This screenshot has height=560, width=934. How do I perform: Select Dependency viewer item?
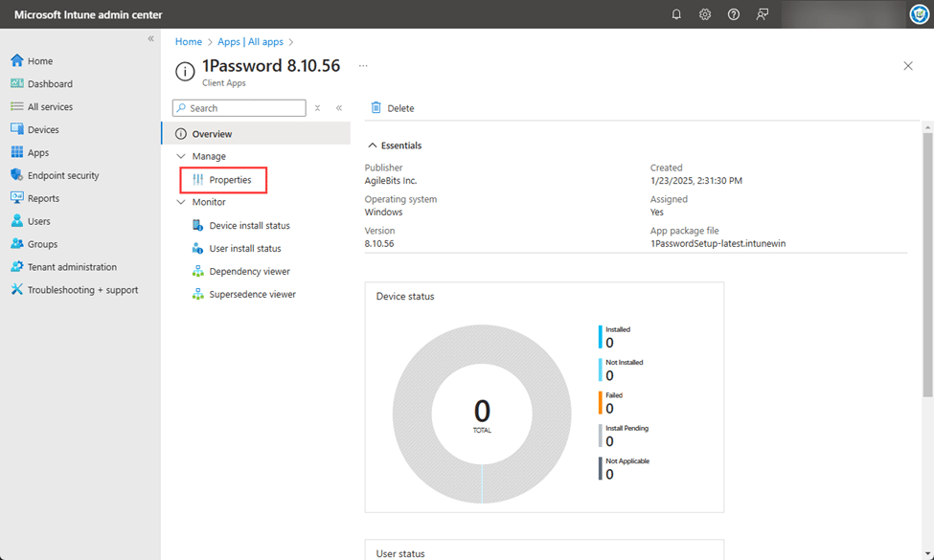point(249,272)
